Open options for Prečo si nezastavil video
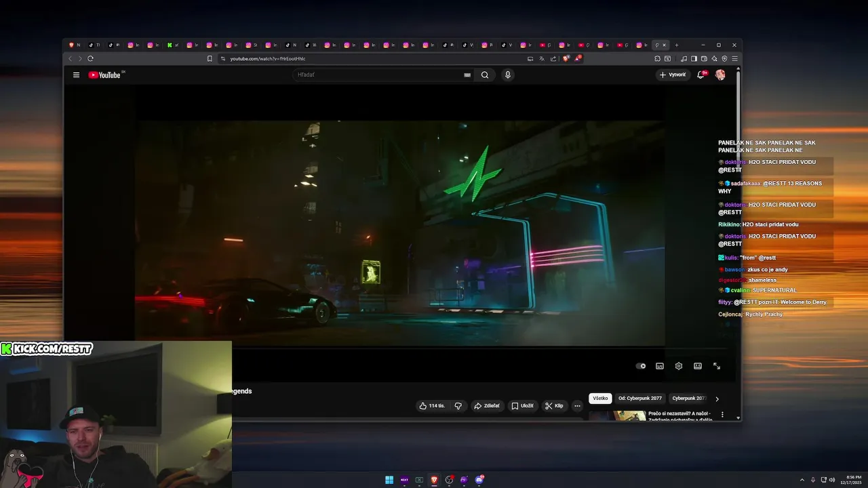 click(x=722, y=414)
